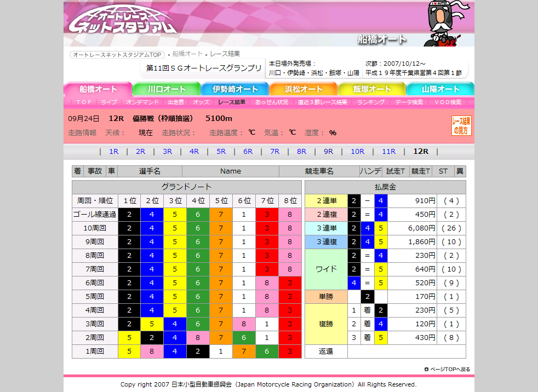Click the グランドノート table header
Image resolution: width=538 pixels, height=392 pixels.
pos(187,187)
